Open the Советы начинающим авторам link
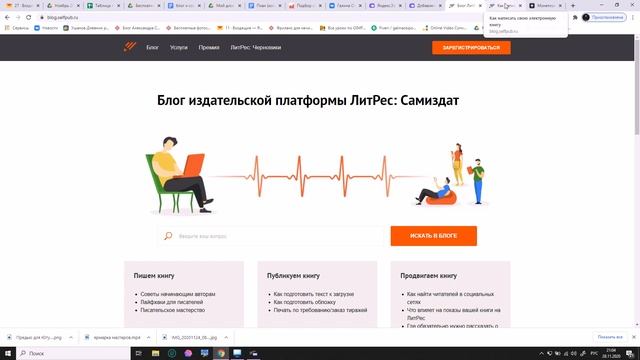The image size is (640, 360). pos(178,294)
